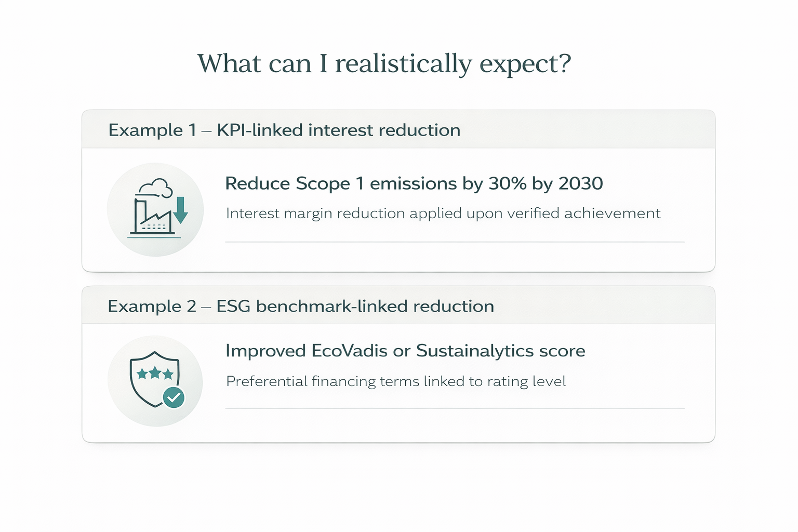The width and height of the screenshot is (798, 532).
Task: Click the 'Improved EcoVadis or Sustainalytics score' heading
Action: pos(405,351)
